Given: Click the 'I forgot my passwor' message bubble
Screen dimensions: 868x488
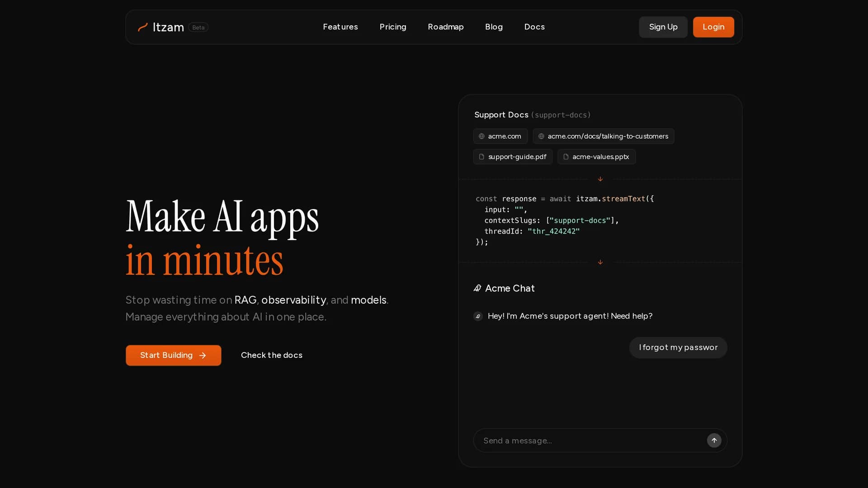Looking at the screenshot, I should (678, 347).
